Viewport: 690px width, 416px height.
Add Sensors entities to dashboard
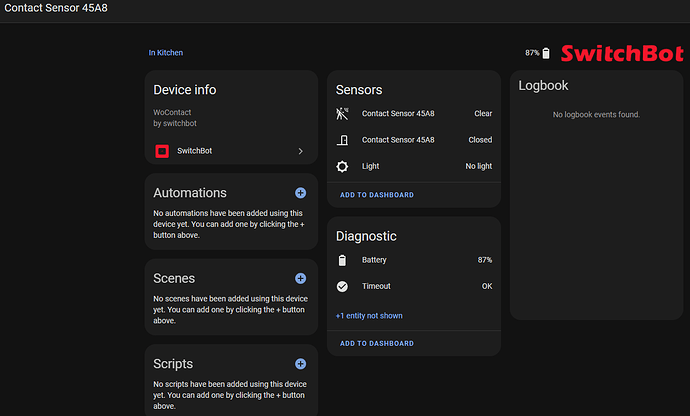point(376,195)
